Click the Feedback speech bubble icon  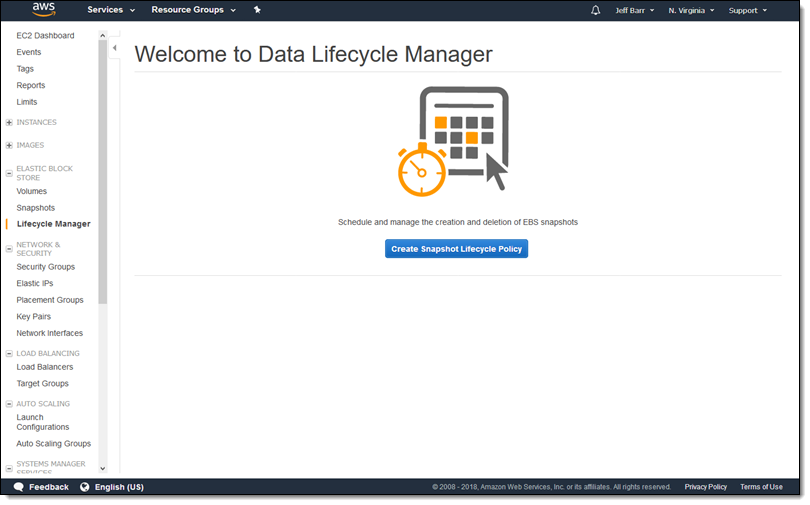pos(18,487)
